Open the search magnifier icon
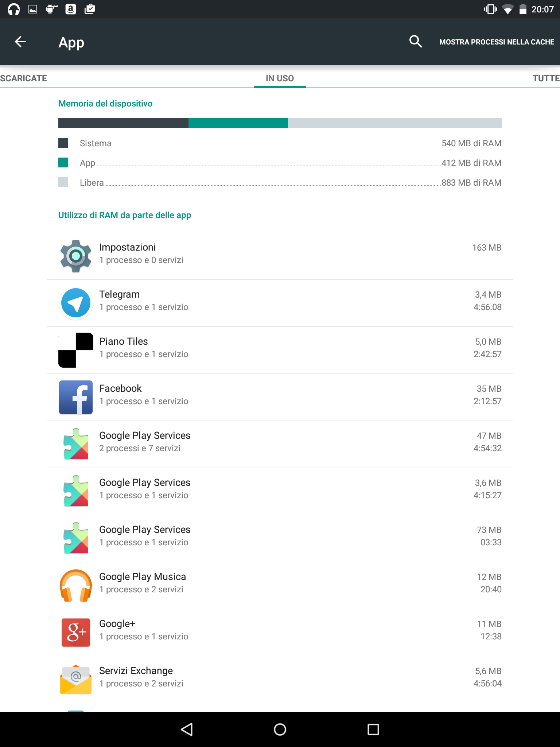 tap(415, 42)
